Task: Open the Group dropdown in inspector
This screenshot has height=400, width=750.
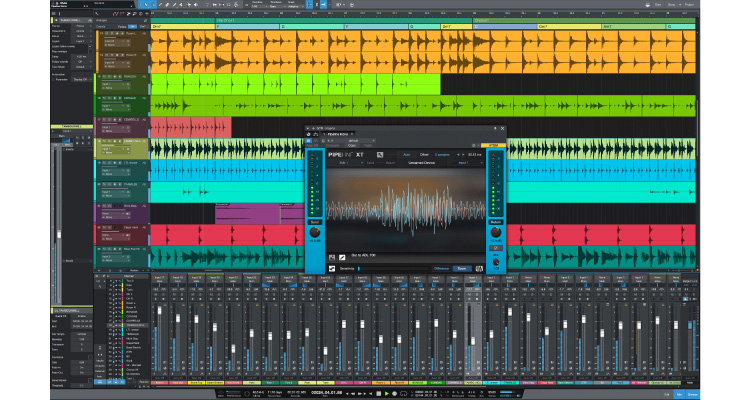Action: point(82,36)
